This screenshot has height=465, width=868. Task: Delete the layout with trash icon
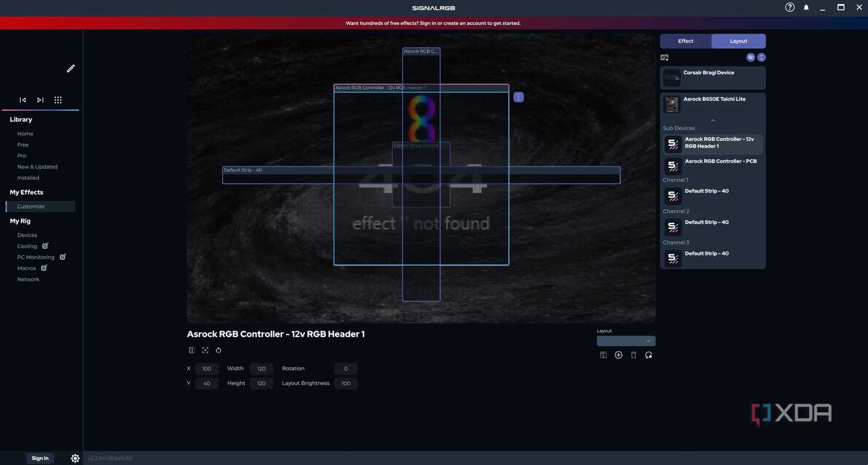(x=634, y=355)
